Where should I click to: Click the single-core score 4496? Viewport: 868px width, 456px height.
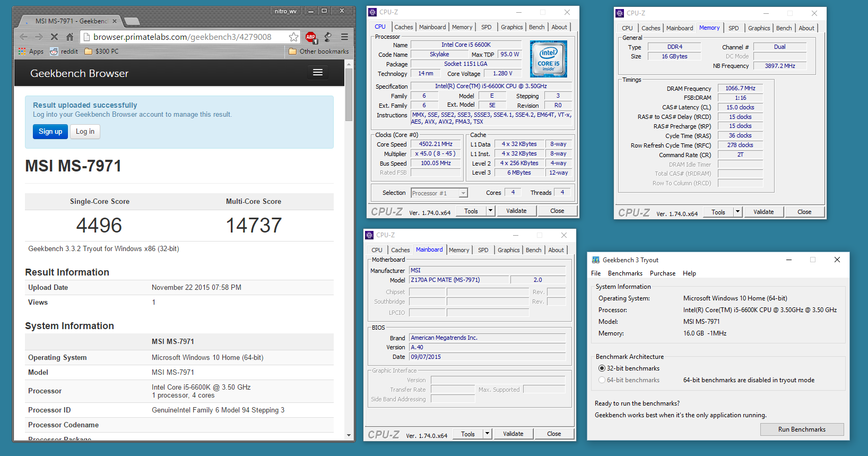click(99, 225)
